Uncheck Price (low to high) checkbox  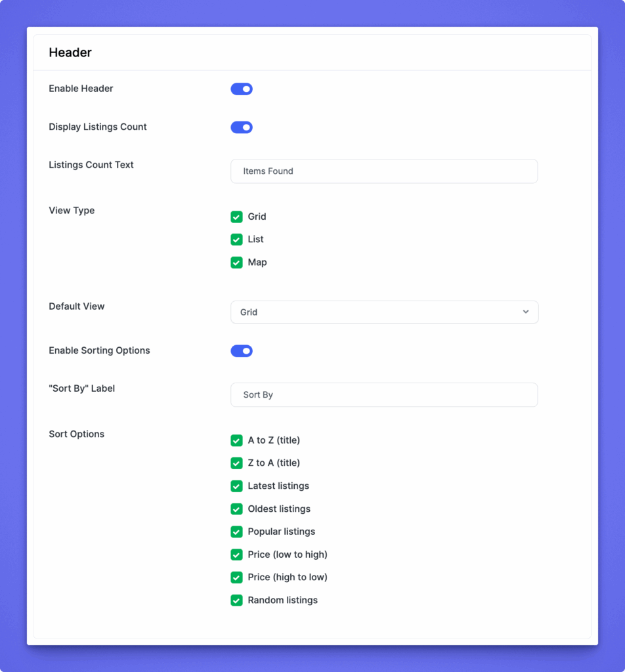[237, 555]
